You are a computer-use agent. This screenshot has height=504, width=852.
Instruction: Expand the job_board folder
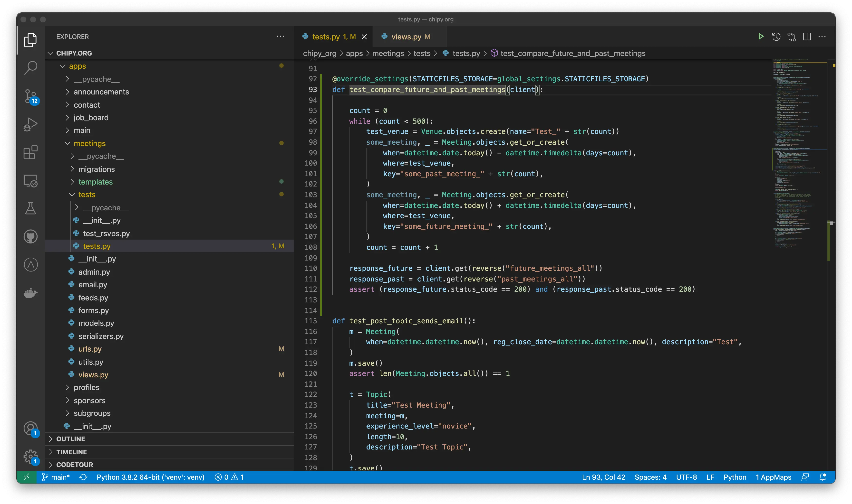[x=169, y=118]
